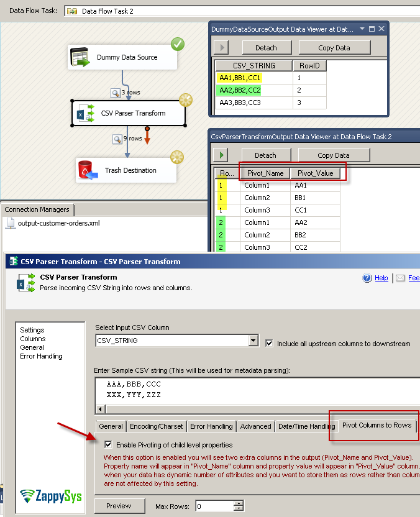Select Error Handling in left settings list
The image size is (420, 517).
click(x=41, y=356)
